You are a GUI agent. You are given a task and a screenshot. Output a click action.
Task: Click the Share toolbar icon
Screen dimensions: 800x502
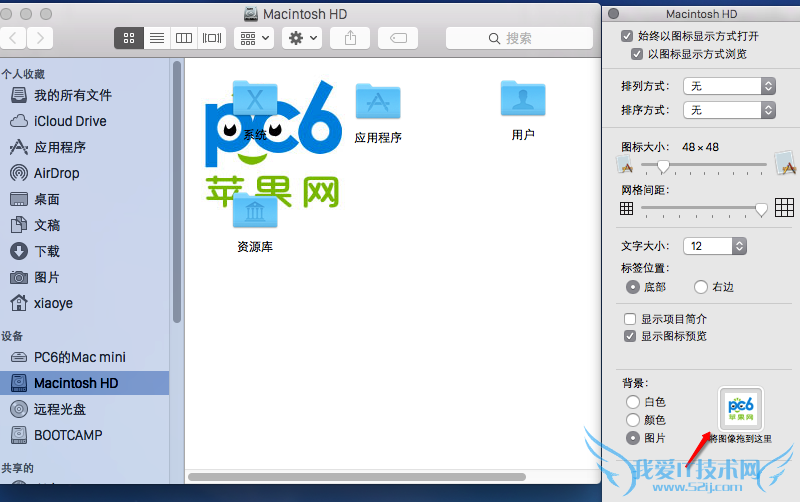point(350,38)
